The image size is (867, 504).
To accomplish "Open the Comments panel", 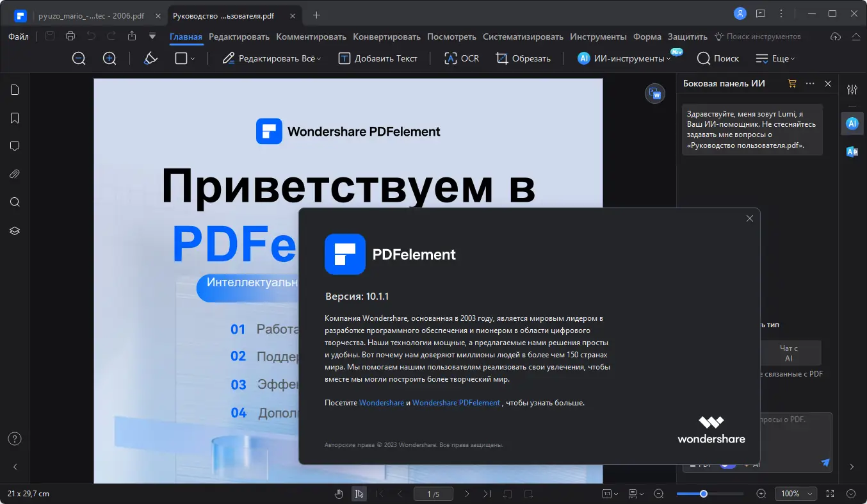I will (x=14, y=146).
